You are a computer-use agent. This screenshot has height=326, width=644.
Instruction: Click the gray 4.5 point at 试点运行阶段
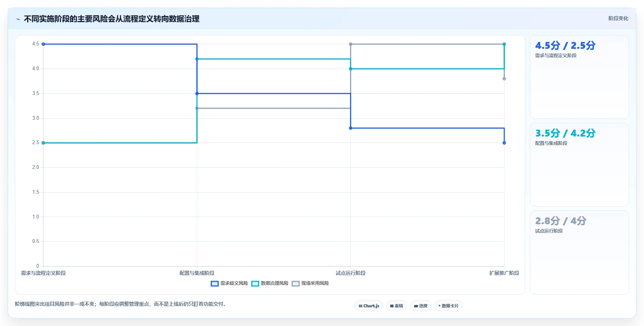point(350,44)
